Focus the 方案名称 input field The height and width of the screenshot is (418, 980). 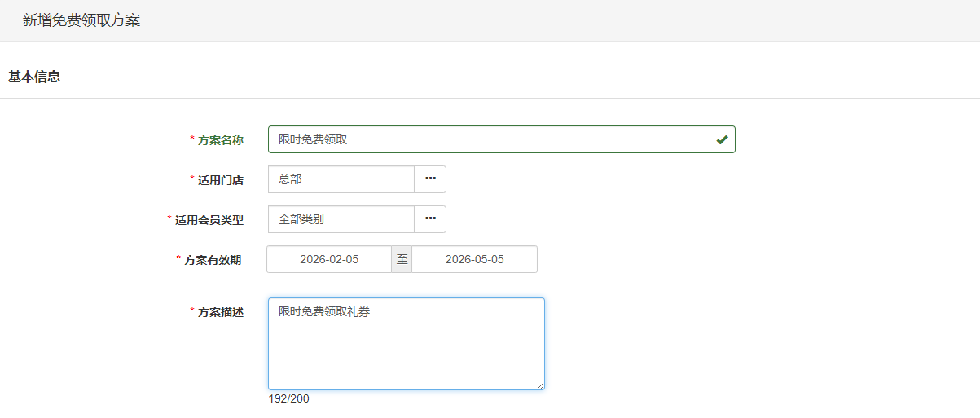[489, 139]
